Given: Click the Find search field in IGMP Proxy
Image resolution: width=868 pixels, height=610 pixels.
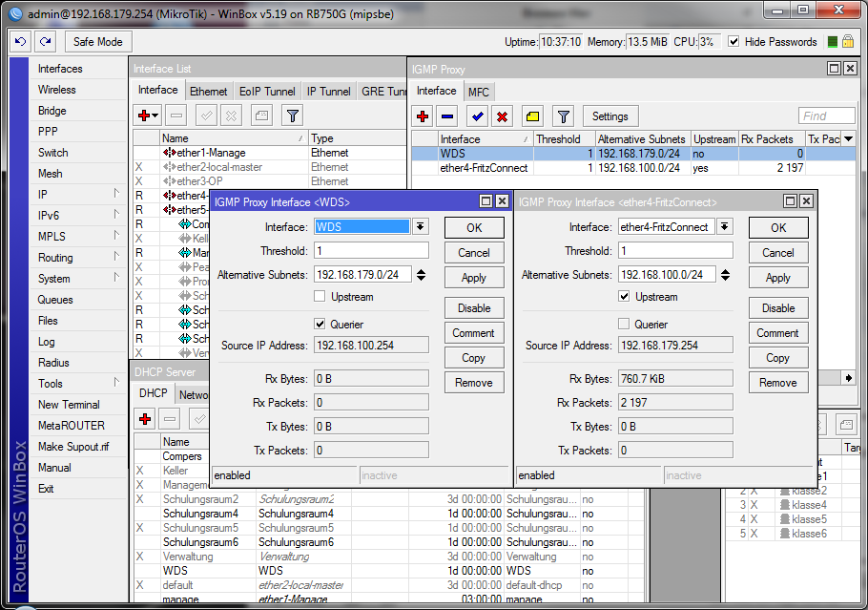Looking at the screenshot, I should click(x=825, y=116).
